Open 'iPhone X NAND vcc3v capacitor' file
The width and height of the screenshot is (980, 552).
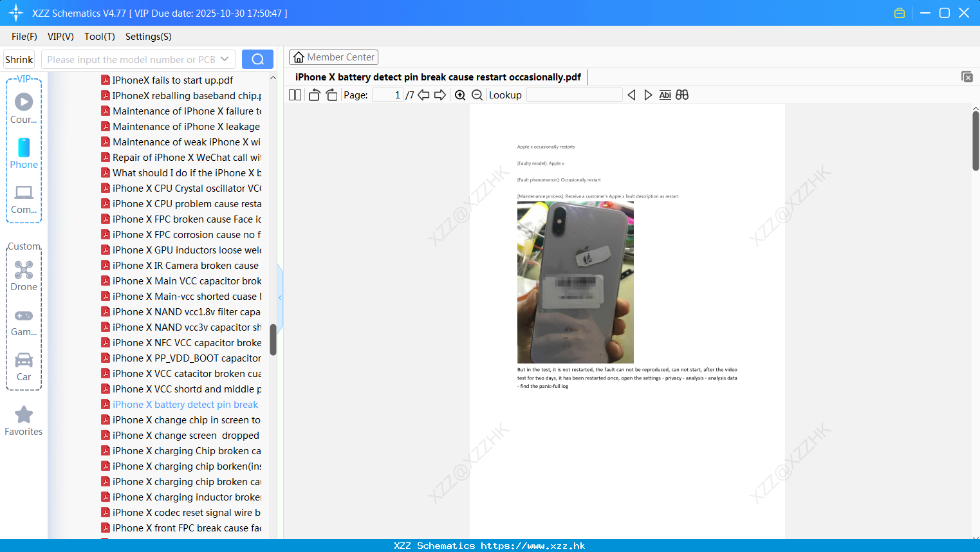(181, 327)
